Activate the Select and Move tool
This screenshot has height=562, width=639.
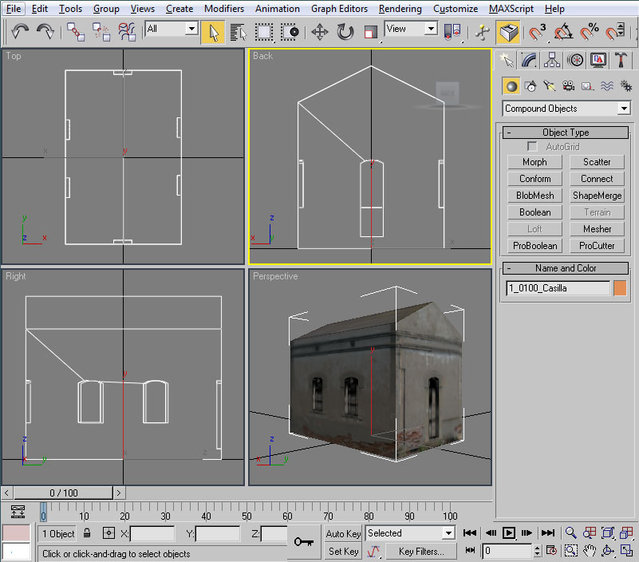[x=320, y=31]
